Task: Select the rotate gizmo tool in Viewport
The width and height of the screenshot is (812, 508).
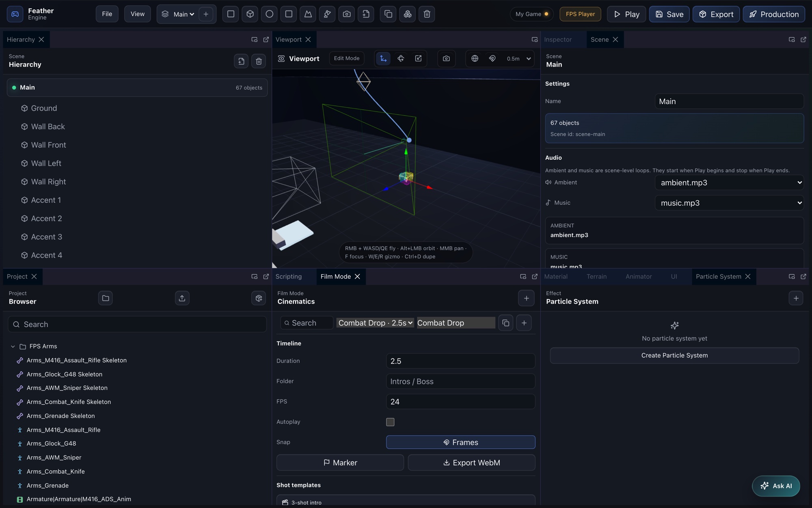Action: (401, 59)
